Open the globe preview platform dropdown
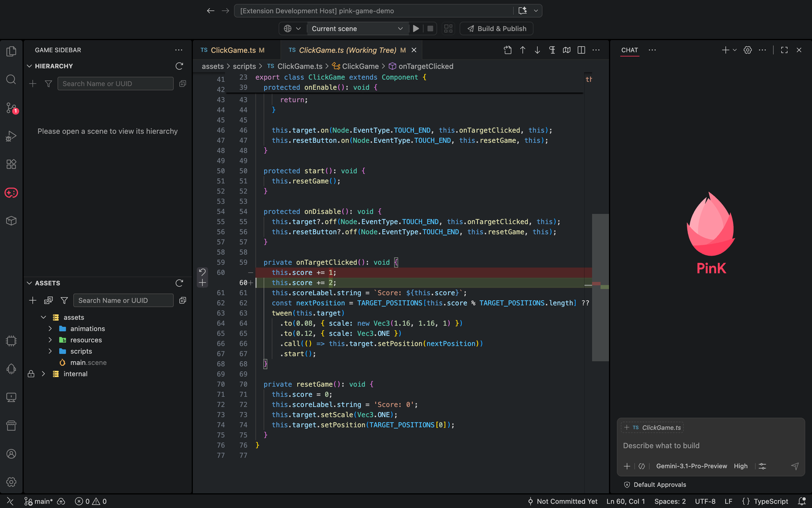The width and height of the screenshot is (812, 508). (292, 29)
